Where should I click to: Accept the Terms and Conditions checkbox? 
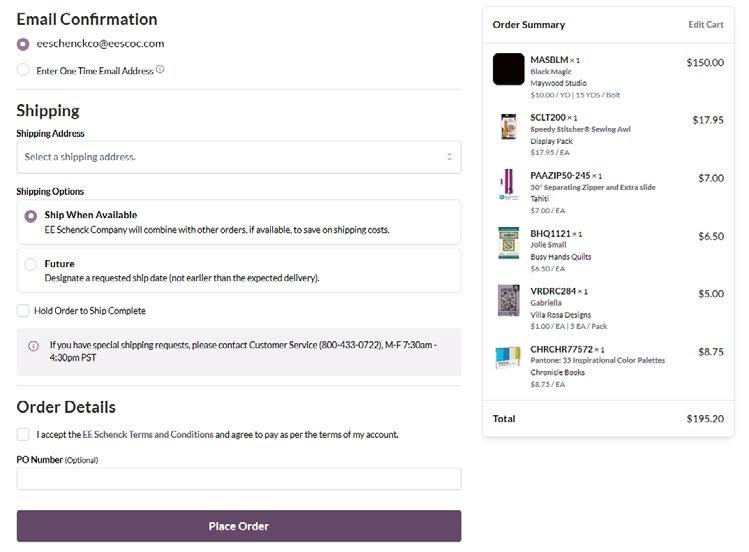[23, 435]
